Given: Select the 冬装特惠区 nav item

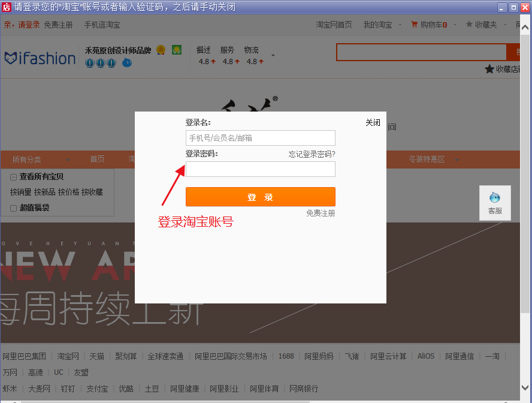Looking at the screenshot, I should (x=427, y=160).
